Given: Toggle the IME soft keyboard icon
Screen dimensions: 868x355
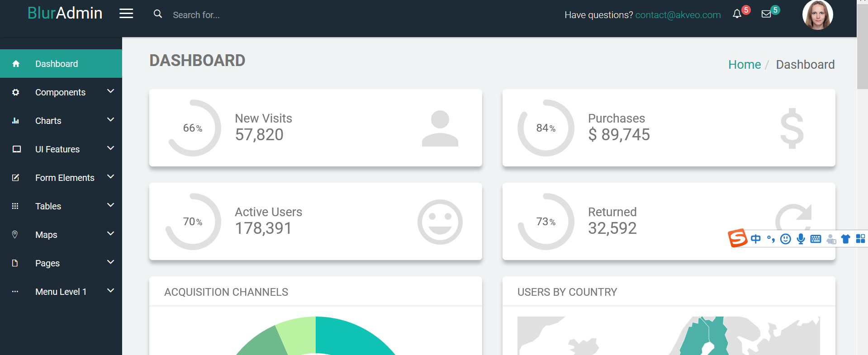Looking at the screenshot, I should (x=816, y=239).
